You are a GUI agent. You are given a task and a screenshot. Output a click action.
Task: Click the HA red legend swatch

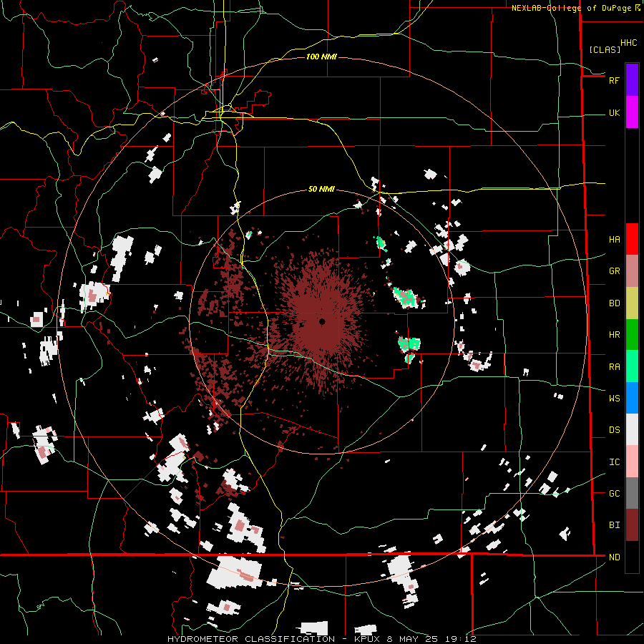632,239
